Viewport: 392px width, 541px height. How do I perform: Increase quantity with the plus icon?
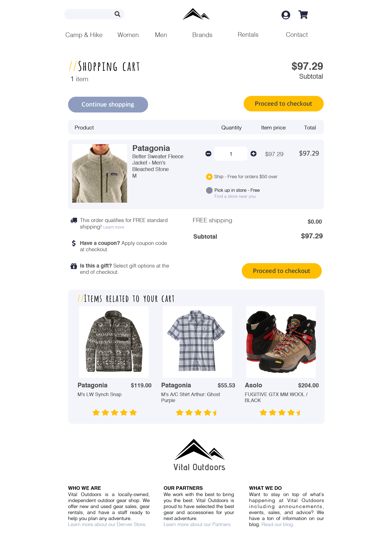[x=253, y=154]
